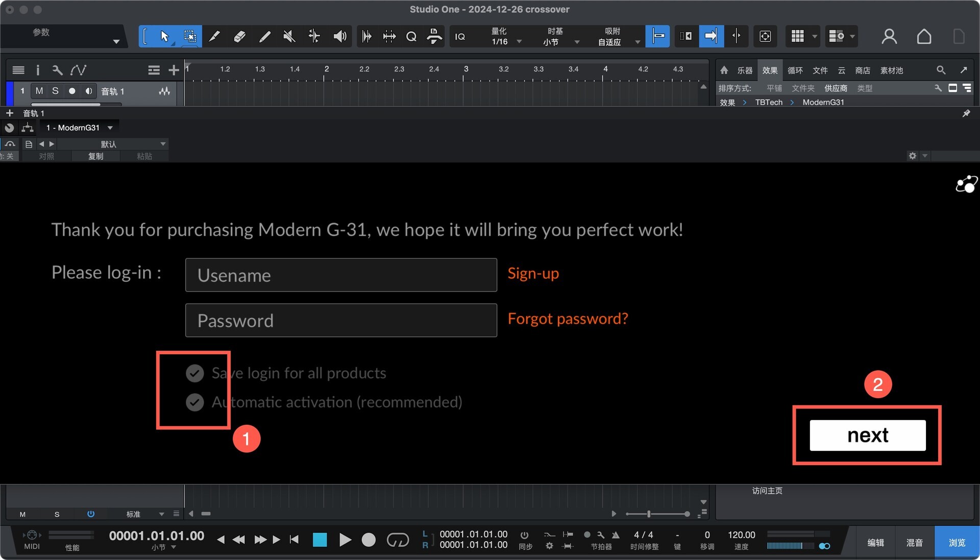Click the Password input field

coord(341,321)
